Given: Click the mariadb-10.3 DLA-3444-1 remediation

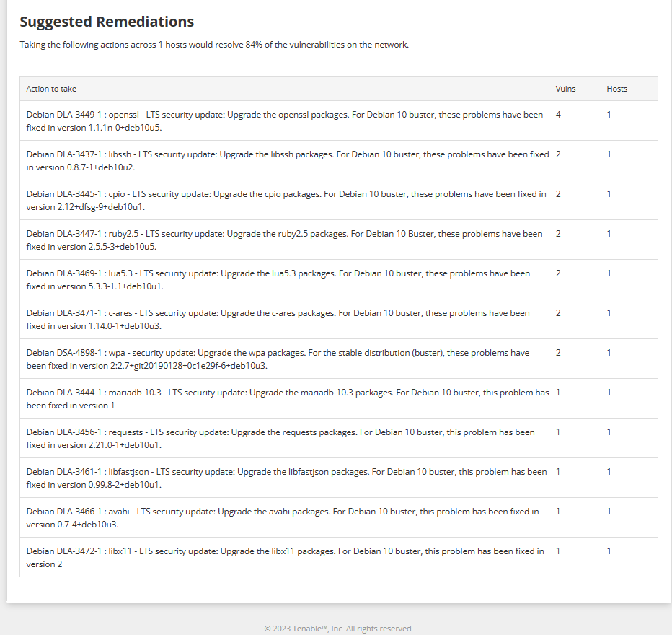Looking at the screenshot, I should coord(288,399).
